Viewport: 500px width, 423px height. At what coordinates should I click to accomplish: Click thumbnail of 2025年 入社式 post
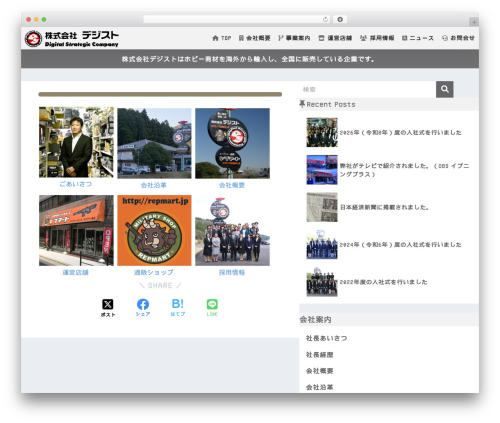pyautogui.click(x=322, y=132)
